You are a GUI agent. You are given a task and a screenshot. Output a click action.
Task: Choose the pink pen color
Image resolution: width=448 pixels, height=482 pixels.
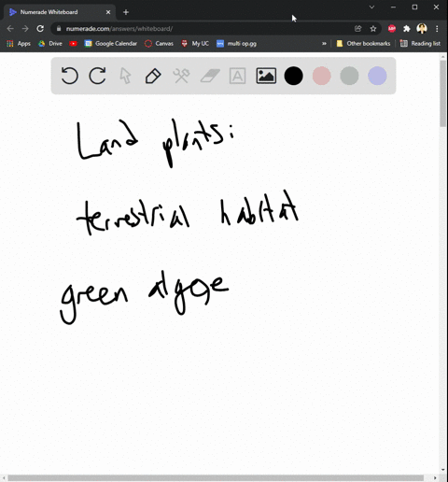pyautogui.click(x=321, y=76)
